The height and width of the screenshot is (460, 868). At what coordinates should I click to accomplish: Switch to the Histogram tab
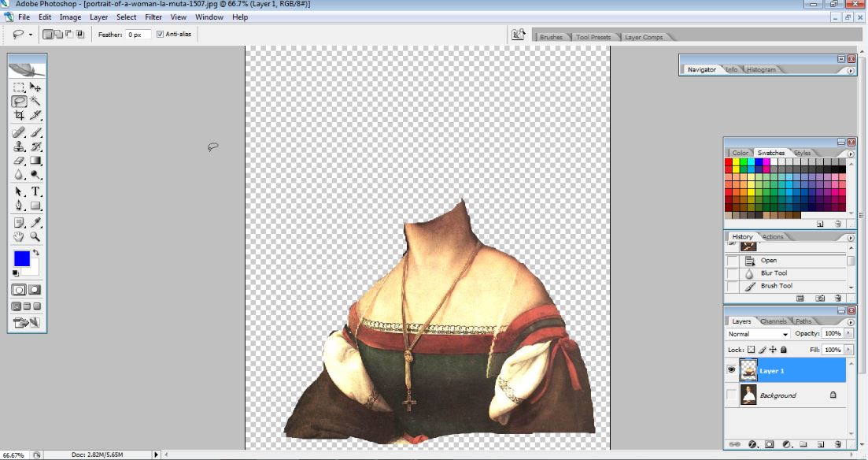[x=761, y=70]
